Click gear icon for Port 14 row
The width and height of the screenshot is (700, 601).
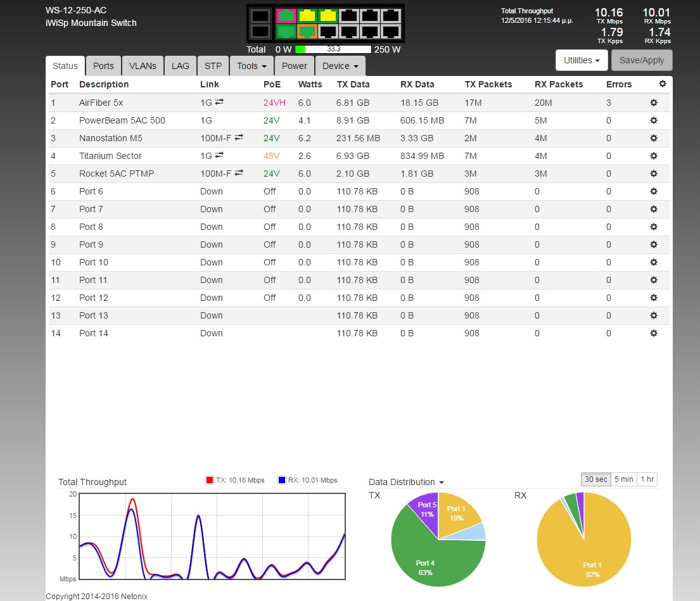point(654,333)
